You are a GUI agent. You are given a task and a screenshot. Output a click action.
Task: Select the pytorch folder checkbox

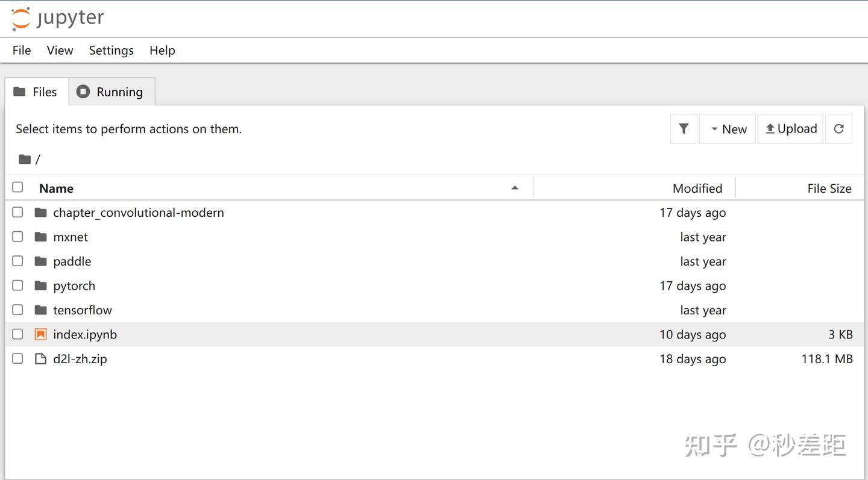pyautogui.click(x=18, y=285)
